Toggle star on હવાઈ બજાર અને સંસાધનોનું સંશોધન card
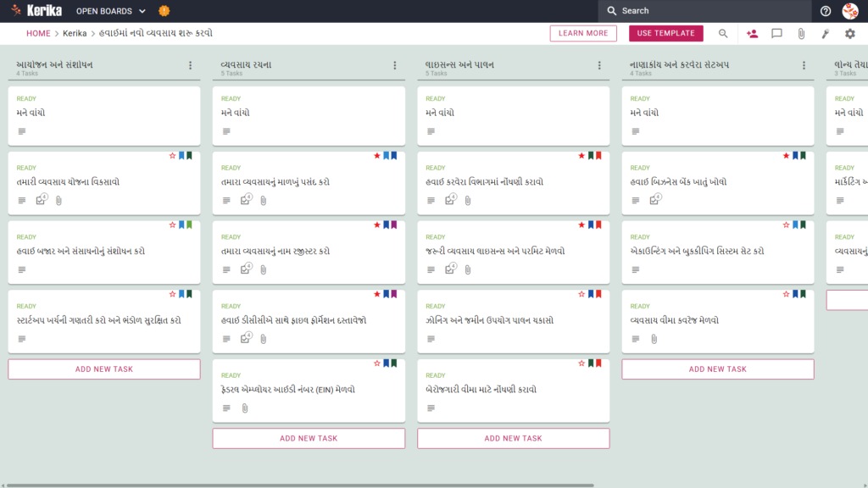Screen dimensions: 868x488 pos(172,225)
